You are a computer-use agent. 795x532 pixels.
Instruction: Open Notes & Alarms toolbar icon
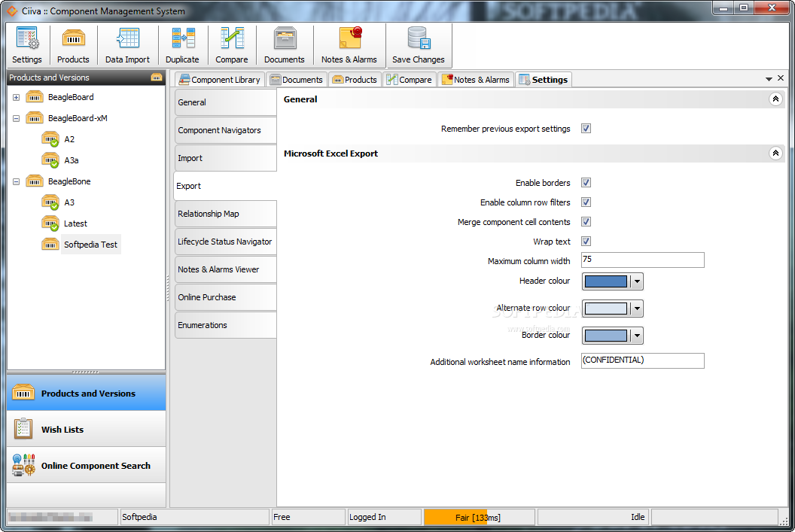350,38
